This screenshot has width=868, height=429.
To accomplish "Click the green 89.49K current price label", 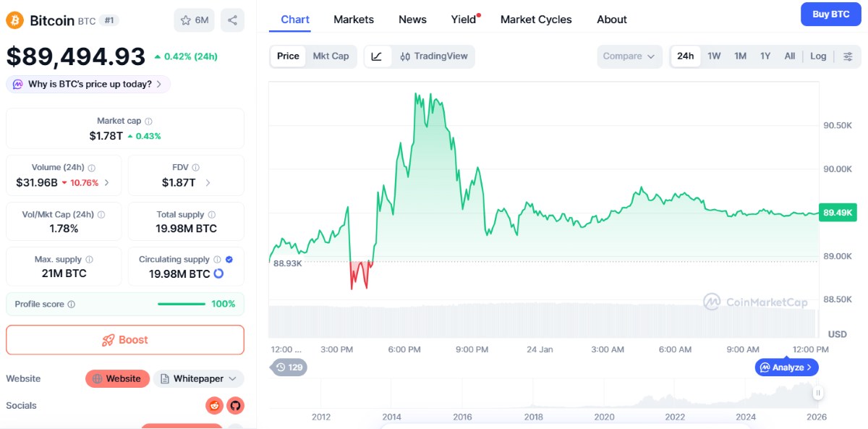I will [839, 212].
